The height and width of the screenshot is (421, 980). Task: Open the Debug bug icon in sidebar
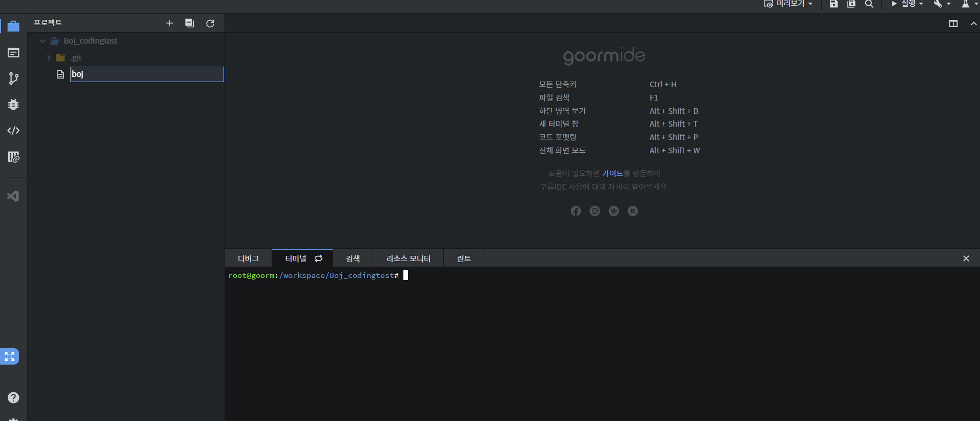(13, 105)
